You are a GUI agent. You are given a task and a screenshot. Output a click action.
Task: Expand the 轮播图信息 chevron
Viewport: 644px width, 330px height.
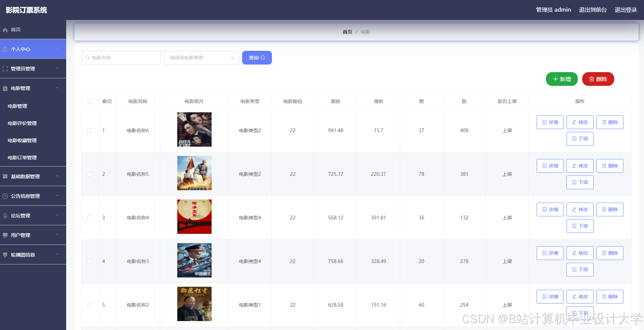click(57, 254)
